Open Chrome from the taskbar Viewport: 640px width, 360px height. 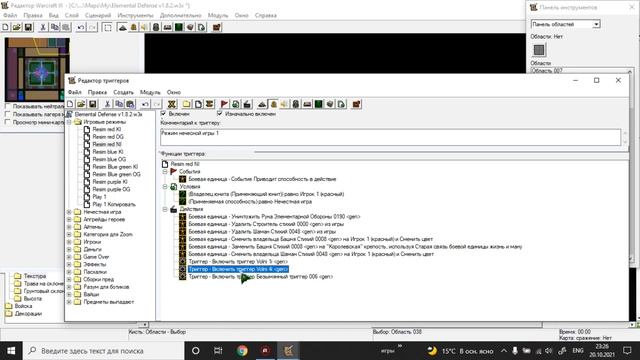click(x=242, y=351)
